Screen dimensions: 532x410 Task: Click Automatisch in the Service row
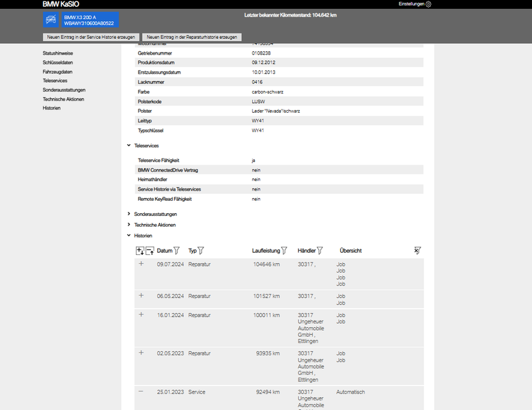pyautogui.click(x=350, y=392)
